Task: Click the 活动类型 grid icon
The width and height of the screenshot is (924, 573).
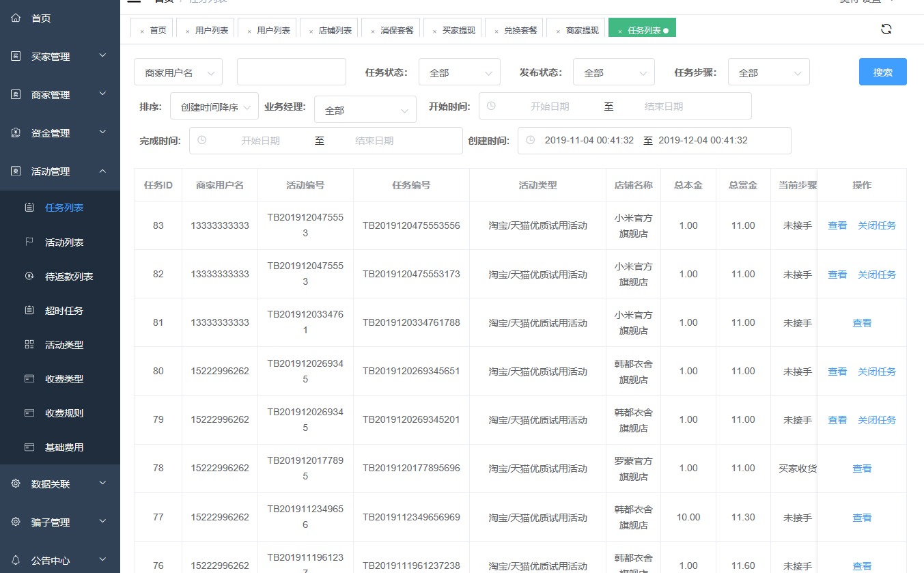Action: tap(29, 344)
